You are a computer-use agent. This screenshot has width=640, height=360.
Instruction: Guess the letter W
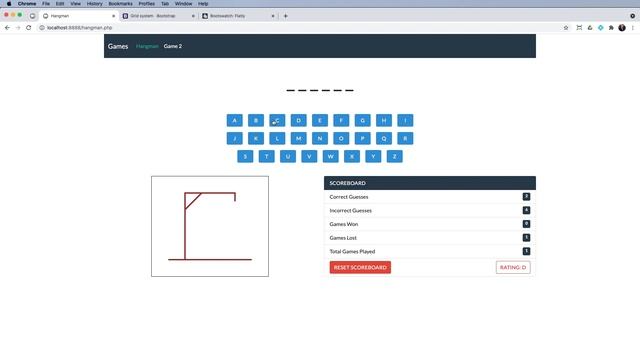click(x=331, y=156)
